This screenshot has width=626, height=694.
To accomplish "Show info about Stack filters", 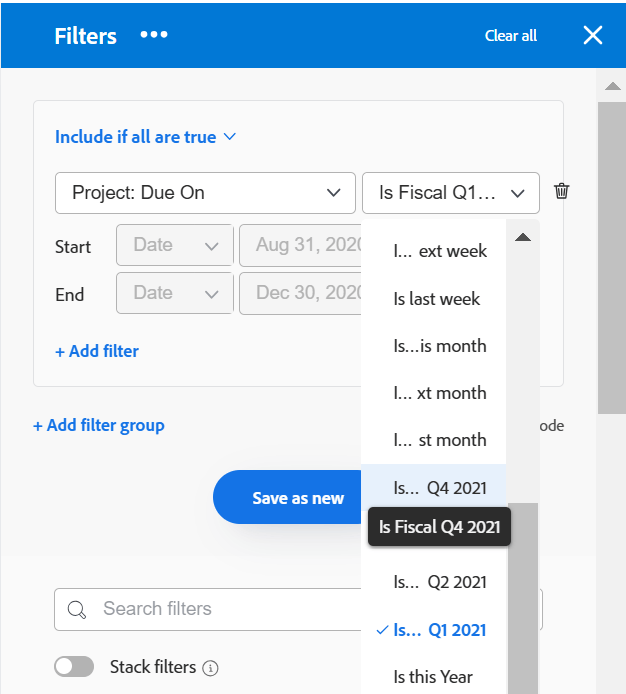I will (210, 668).
